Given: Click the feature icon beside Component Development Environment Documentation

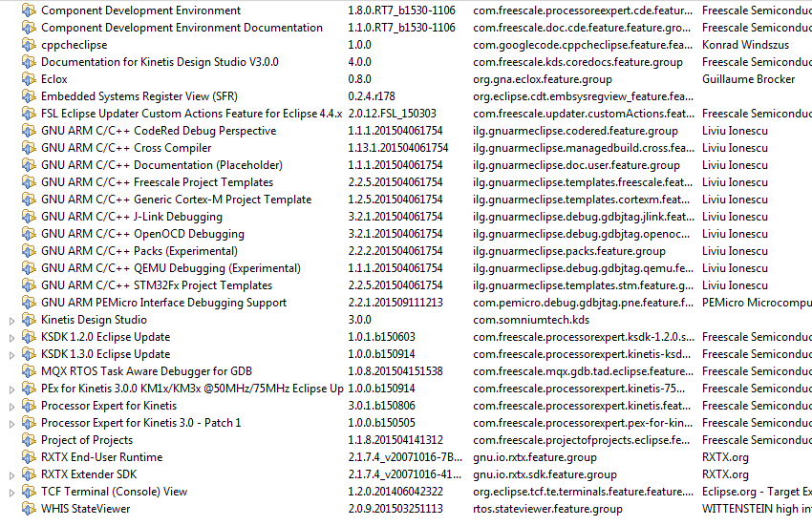Looking at the screenshot, I should (x=29, y=28).
